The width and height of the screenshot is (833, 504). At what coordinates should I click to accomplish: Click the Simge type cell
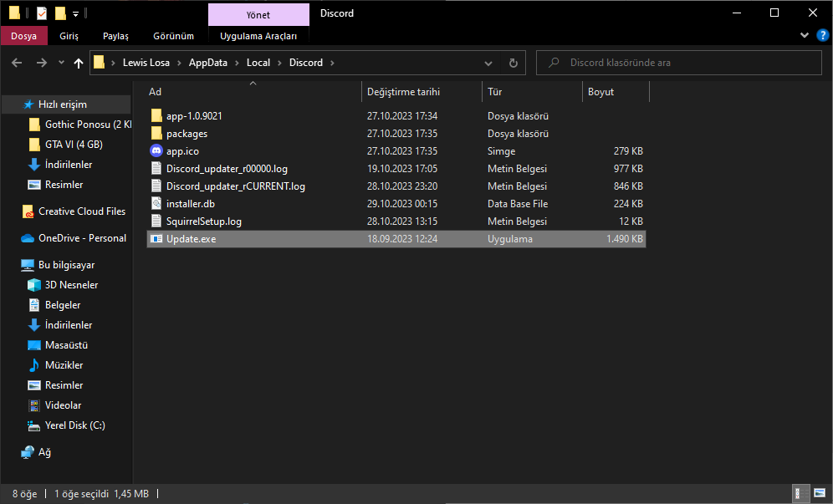click(502, 150)
